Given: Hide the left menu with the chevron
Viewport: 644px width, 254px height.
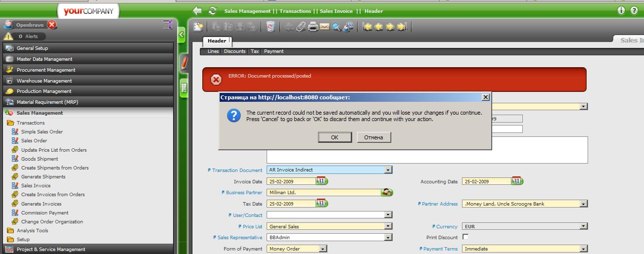Looking at the screenshot, I should [182, 35].
